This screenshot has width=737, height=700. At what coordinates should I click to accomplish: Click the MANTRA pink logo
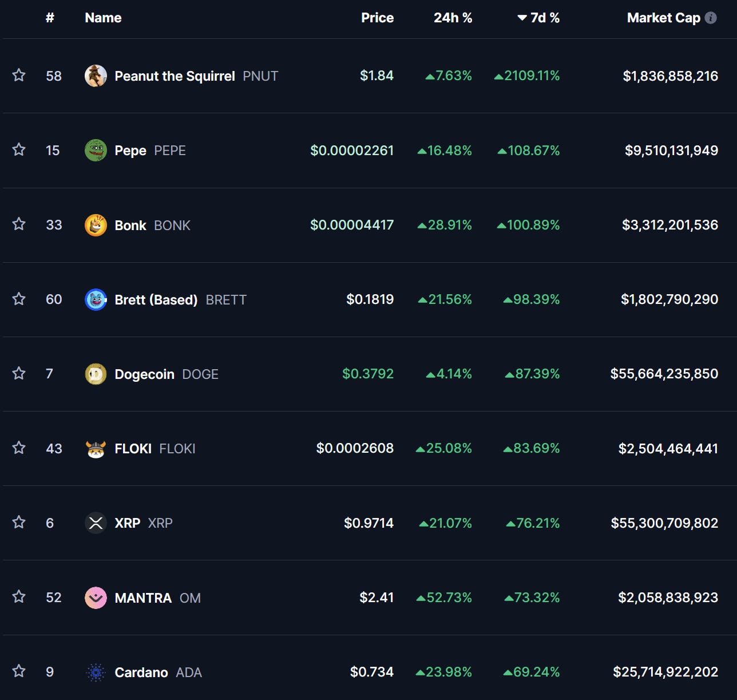96,598
